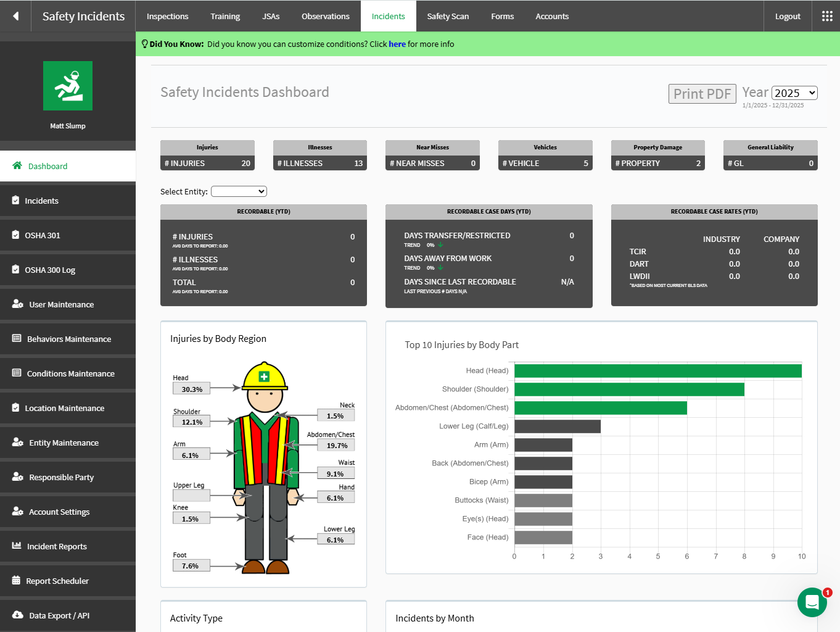This screenshot has height=632, width=840.
Task: Click the user icon next to Entity Maintenance
Action: click(18, 442)
